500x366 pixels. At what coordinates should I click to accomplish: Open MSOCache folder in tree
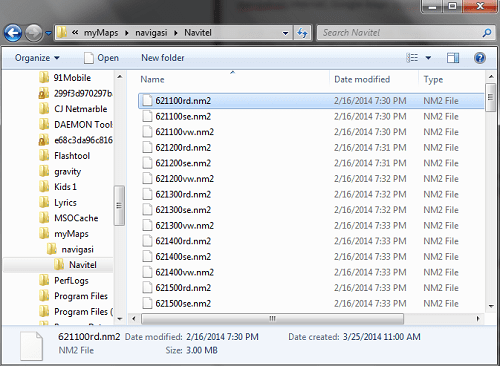pyautogui.click(x=68, y=218)
